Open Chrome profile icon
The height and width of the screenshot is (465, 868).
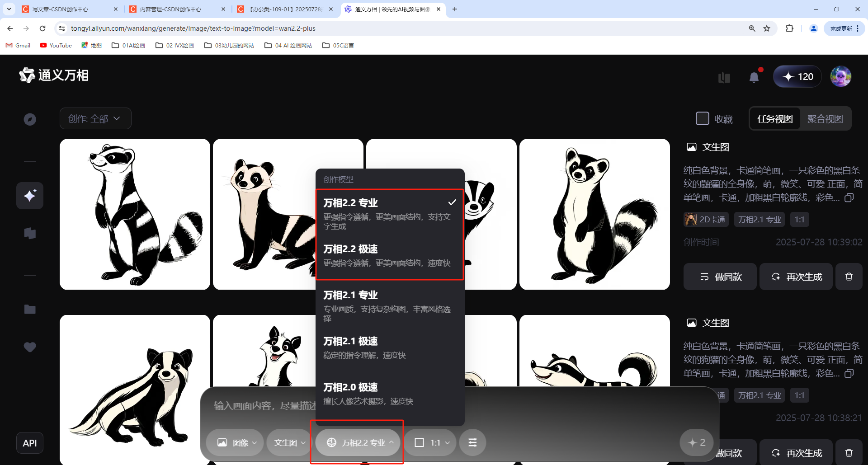814,28
